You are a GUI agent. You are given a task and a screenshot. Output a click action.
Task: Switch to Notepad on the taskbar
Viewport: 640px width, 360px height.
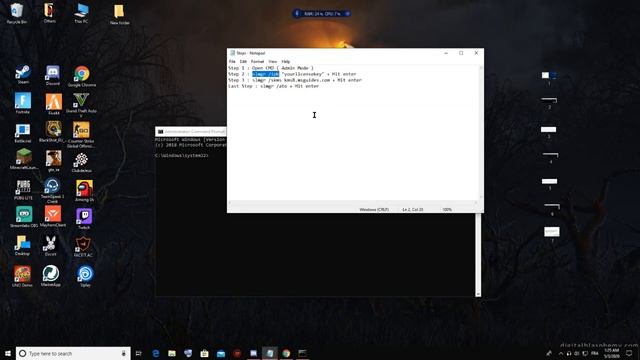tap(270, 353)
